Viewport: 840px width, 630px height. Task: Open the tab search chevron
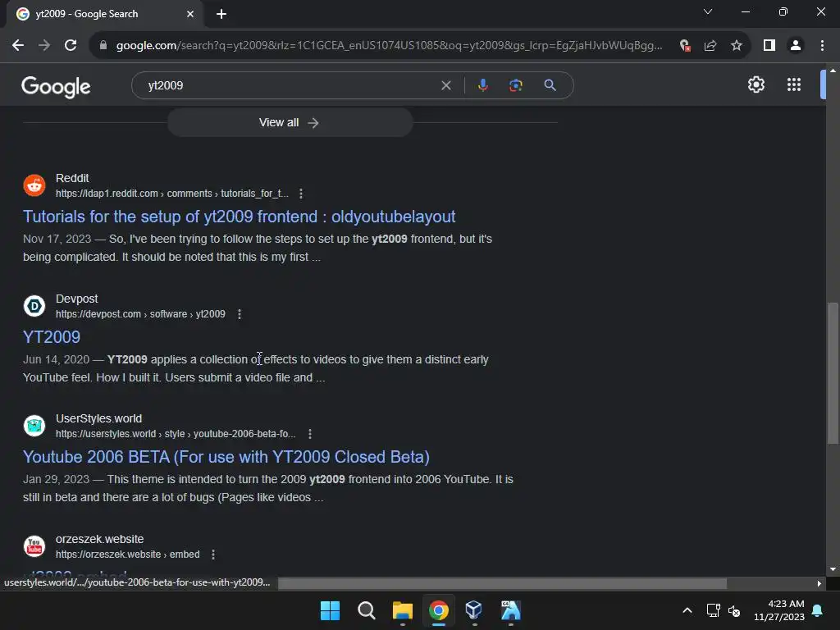click(708, 11)
